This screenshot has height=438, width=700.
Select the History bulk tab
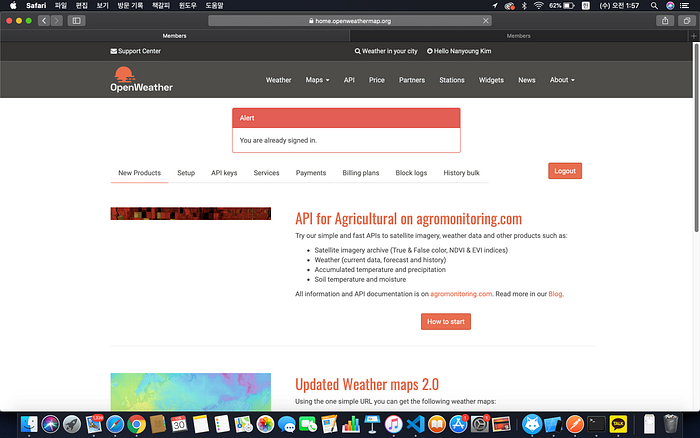pyautogui.click(x=461, y=173)
